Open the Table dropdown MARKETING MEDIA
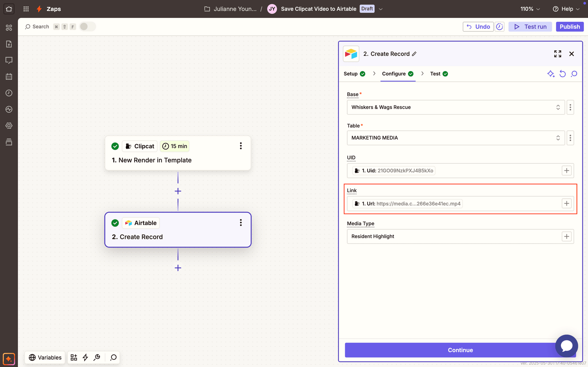The image size is (588, 367). tap(455, 138)
